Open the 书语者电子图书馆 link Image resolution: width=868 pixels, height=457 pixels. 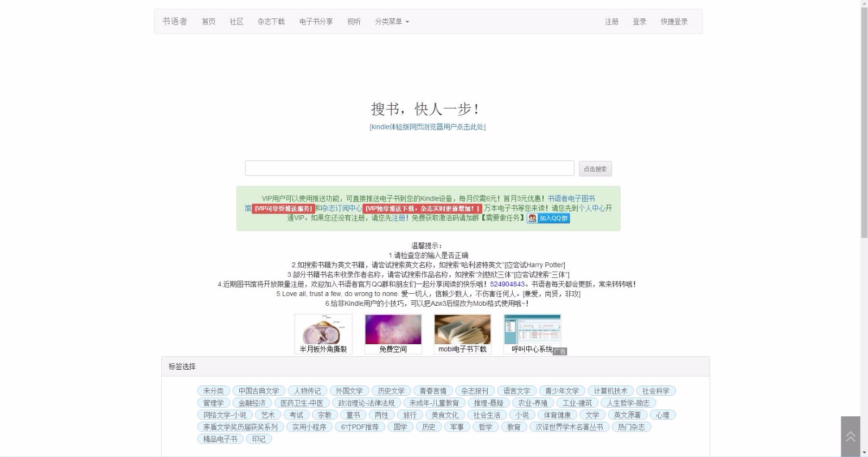(571, 199)
